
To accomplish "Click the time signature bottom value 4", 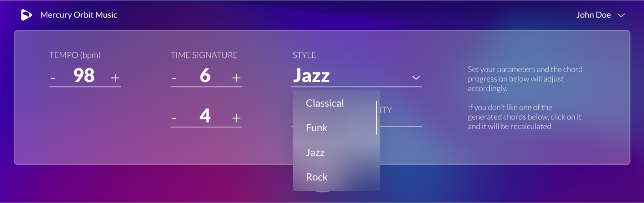I will coord(205,116).
